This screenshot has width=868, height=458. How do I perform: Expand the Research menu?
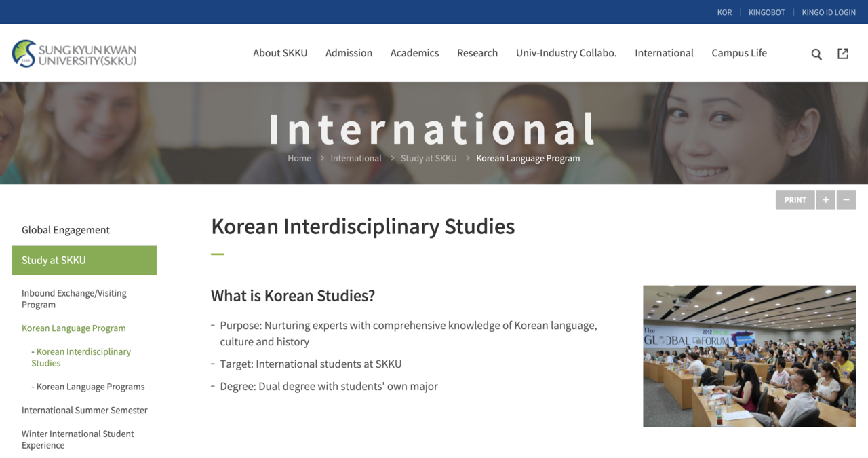477,53
